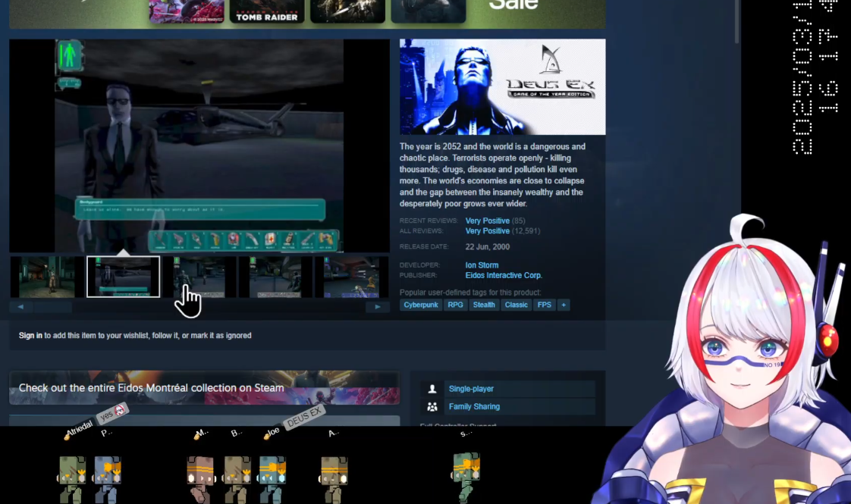Select the Cyberpunk tag
This screenshot has height=504, width=851.
421,305
